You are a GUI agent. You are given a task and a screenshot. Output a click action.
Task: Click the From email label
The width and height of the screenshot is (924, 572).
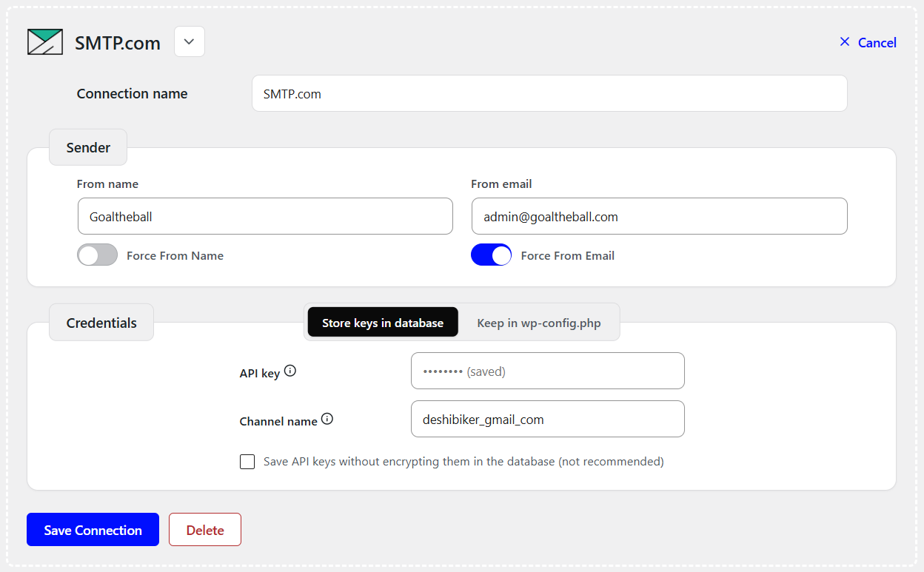pos(501,184)
